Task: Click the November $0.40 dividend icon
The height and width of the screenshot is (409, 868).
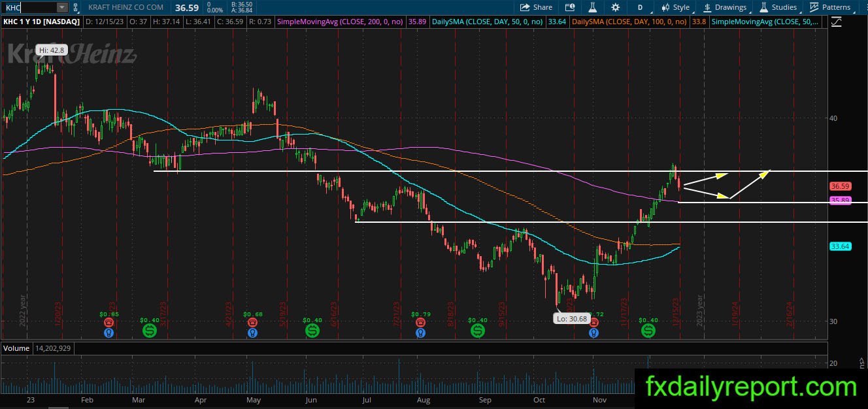Action: pyautogui.click(x=648, y=331)
